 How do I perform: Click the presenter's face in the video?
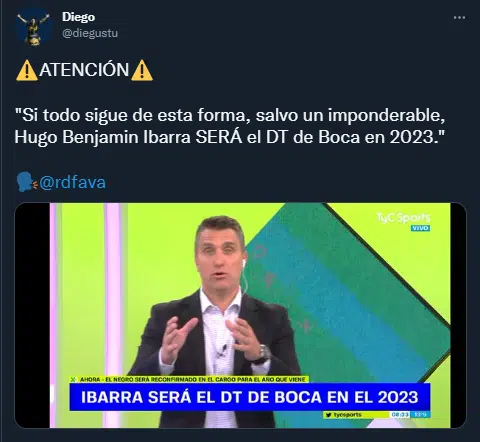[x=220, y=253]
